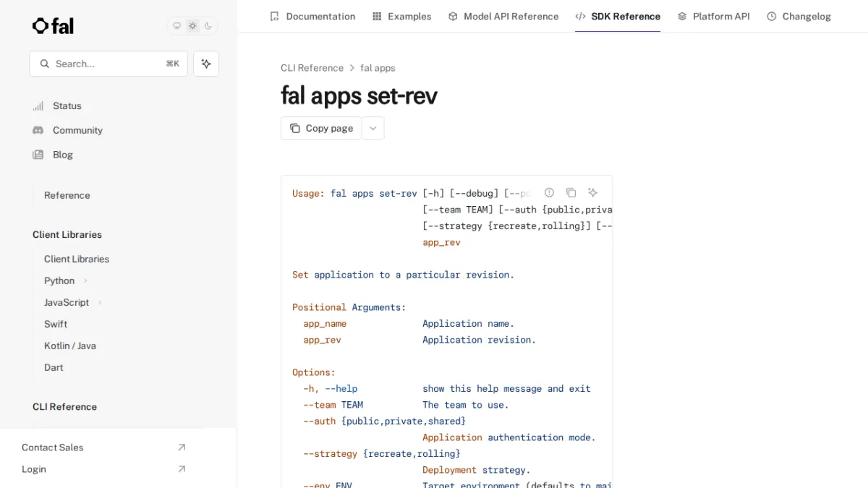The height and width of the screenshot is (488, 868).
Task: Expand the Python sidebar chevron
Action: pyautogui.click(x=85, y=281)
